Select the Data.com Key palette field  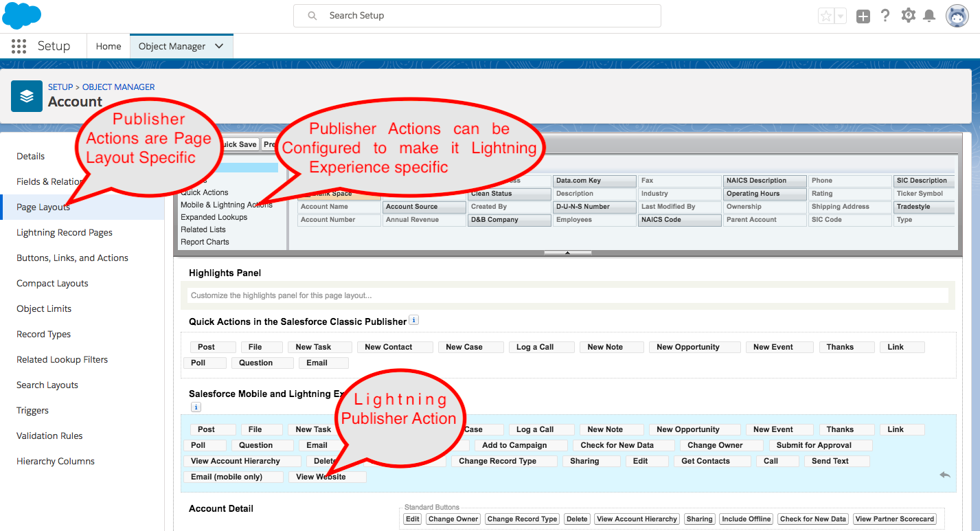point(595,181)
